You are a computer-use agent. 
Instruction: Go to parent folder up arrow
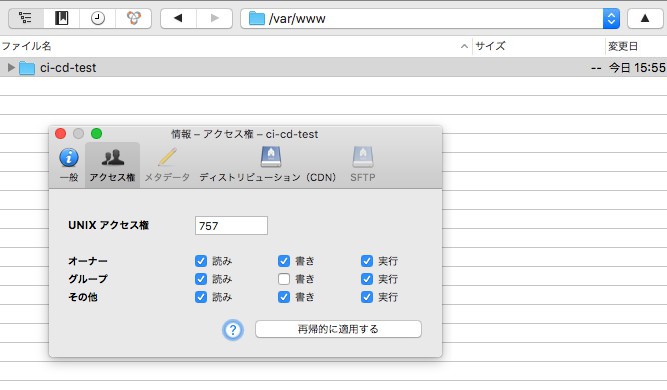645,18
